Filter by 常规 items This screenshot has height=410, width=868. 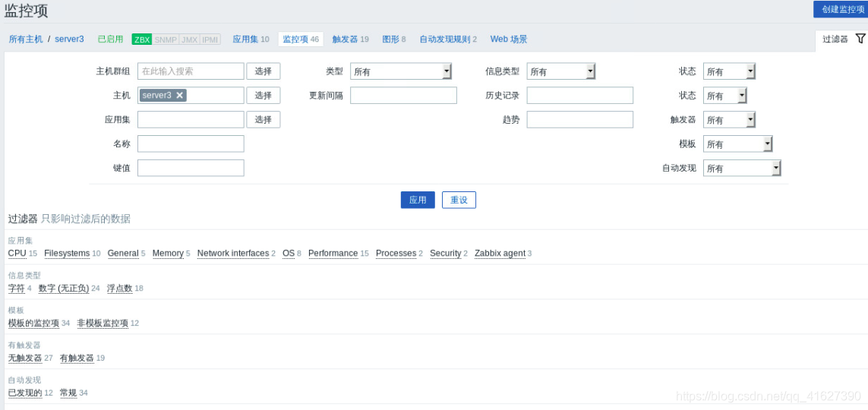[68, 393]
